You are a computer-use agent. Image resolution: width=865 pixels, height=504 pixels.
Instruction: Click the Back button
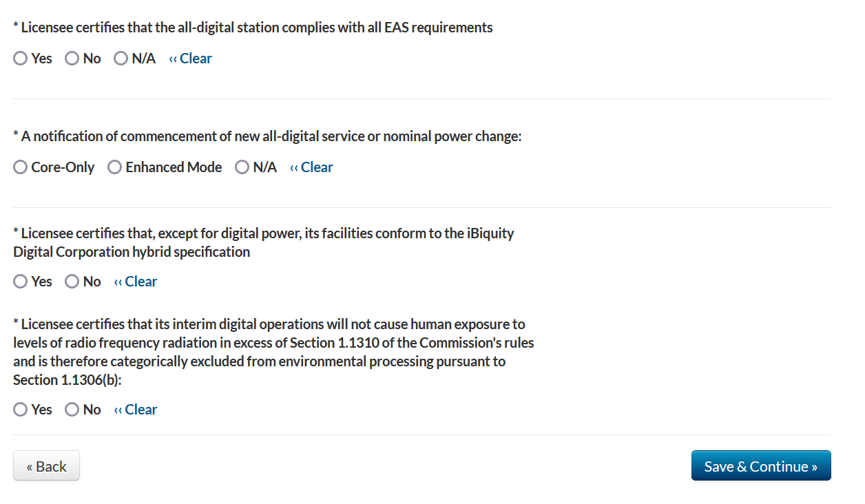[46, 466]
